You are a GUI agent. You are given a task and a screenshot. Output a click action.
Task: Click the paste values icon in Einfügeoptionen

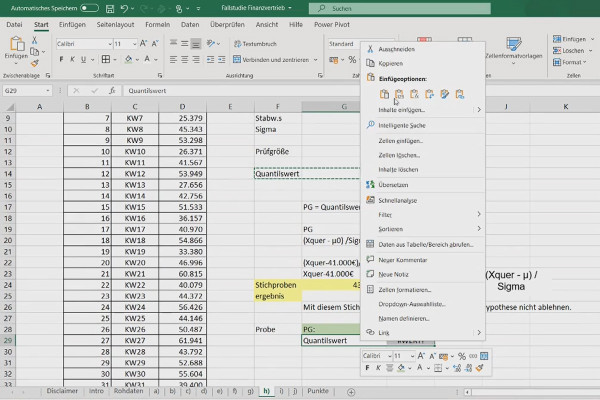[x=399, y=94]
